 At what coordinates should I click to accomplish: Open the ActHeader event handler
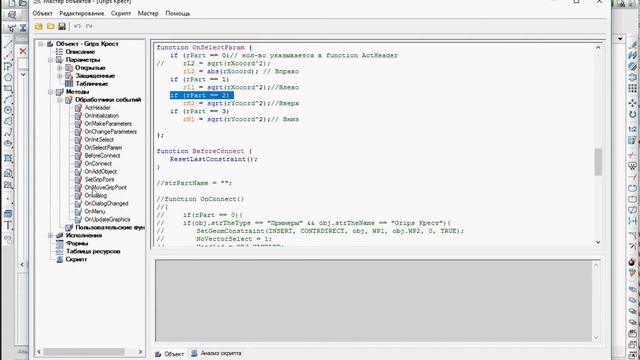(x=97, y=108)
